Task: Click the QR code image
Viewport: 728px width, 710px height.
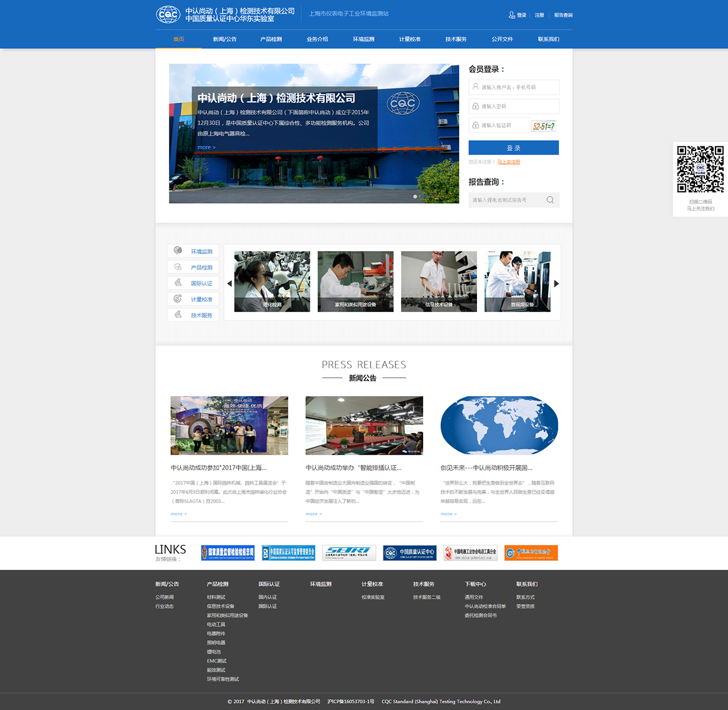Action: [700, 169]
